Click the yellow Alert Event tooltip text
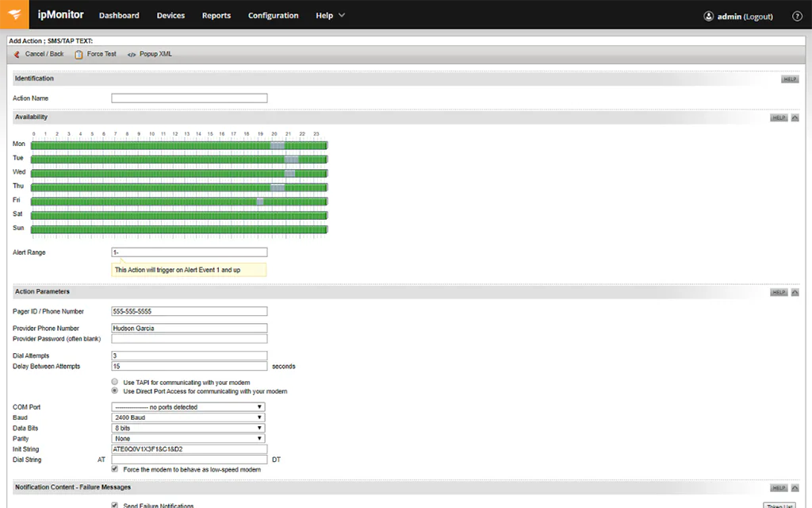Viewport: 812px width, 508px height. pos(178,270)
